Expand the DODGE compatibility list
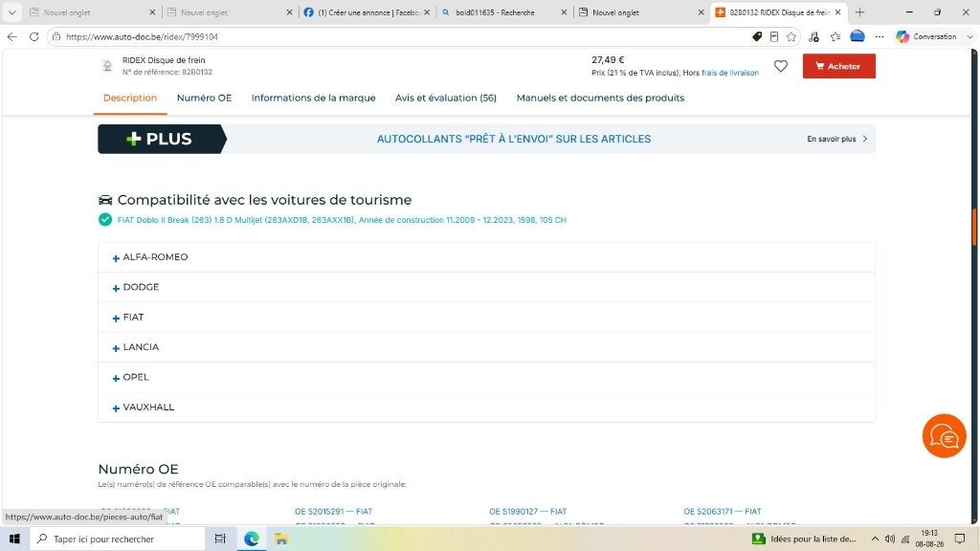This screenshot has width=980, height=551. (486, 287)
